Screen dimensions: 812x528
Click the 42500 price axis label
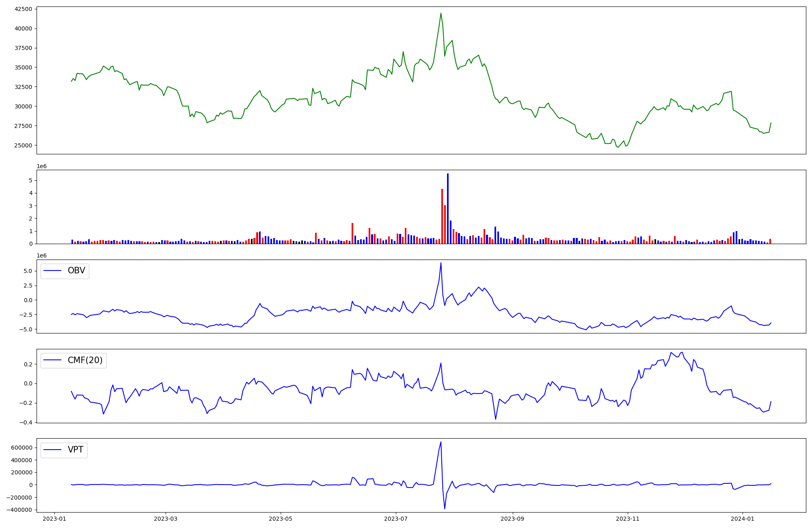click(23, 9)
